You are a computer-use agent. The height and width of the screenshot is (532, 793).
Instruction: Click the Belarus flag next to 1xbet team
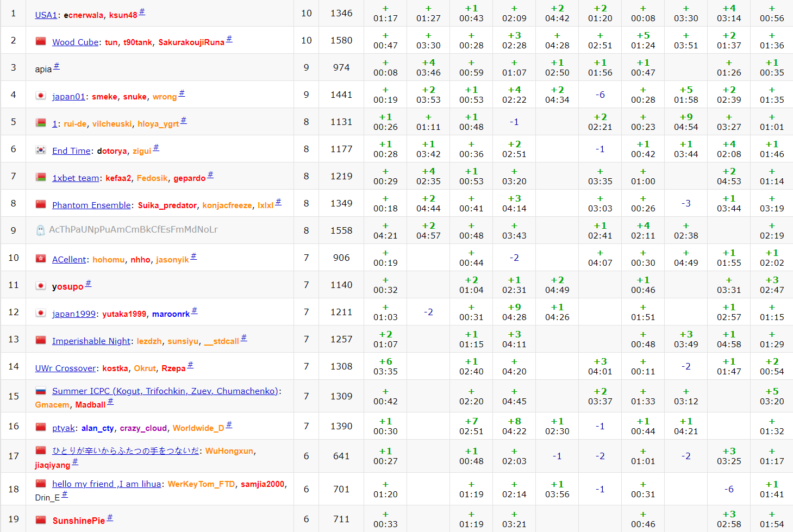41,177
